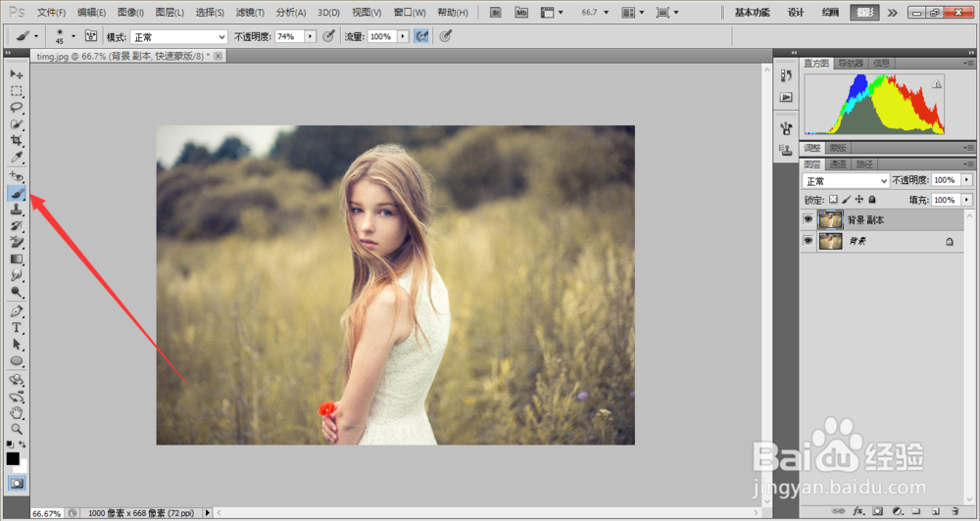
Task: Toggle the airbrush mode button
Action: [x=421, y=37]
